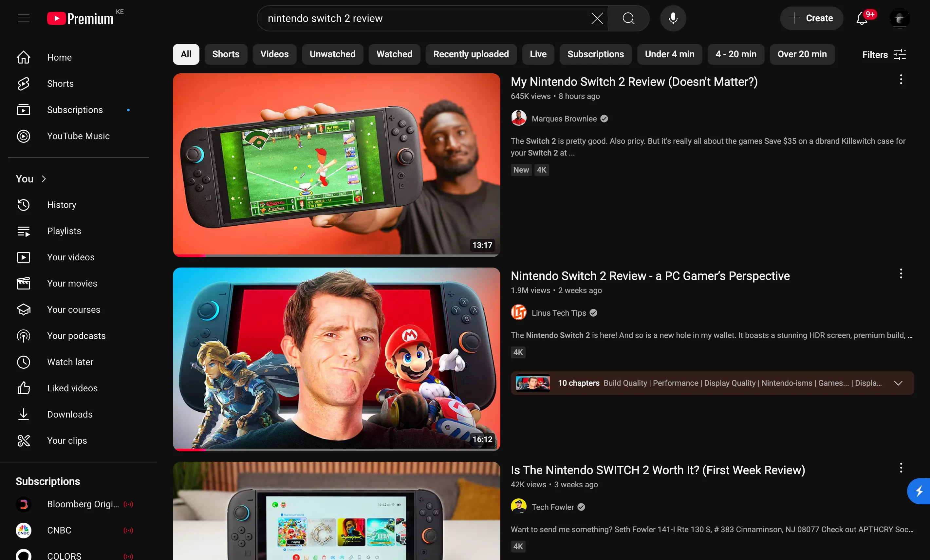This screenshot has height=560, width=930.
Task: Open Subscriptions from sidebar
Action: [x=79, y=110]
